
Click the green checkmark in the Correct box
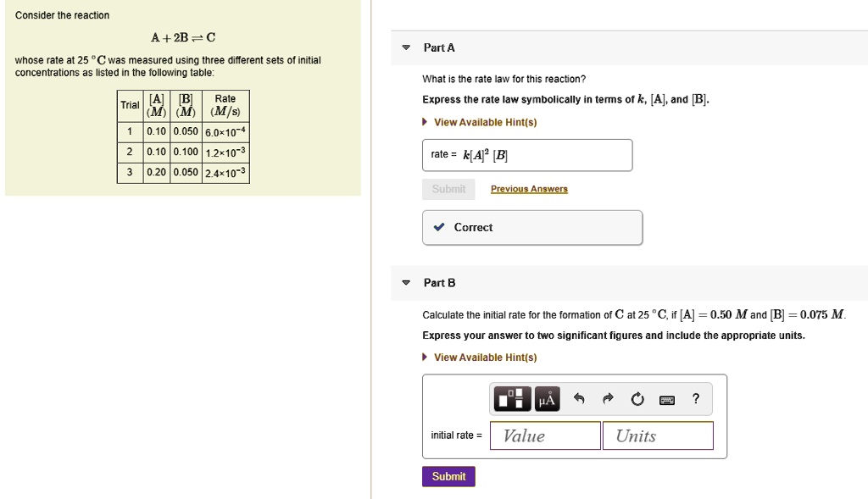tap(438, 227)
